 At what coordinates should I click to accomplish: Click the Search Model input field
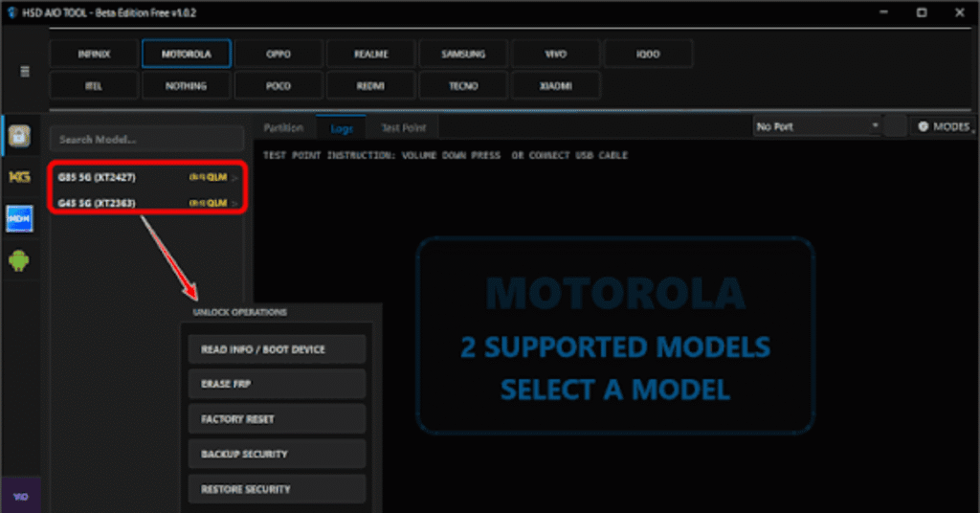tap(146, 140)
